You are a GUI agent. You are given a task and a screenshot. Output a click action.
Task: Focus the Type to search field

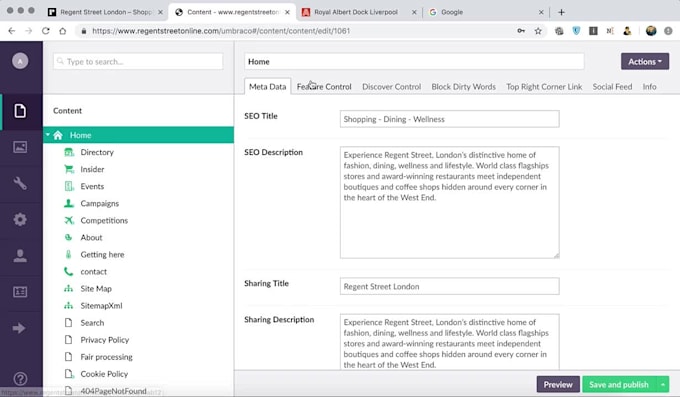click(x=138, y=62)
